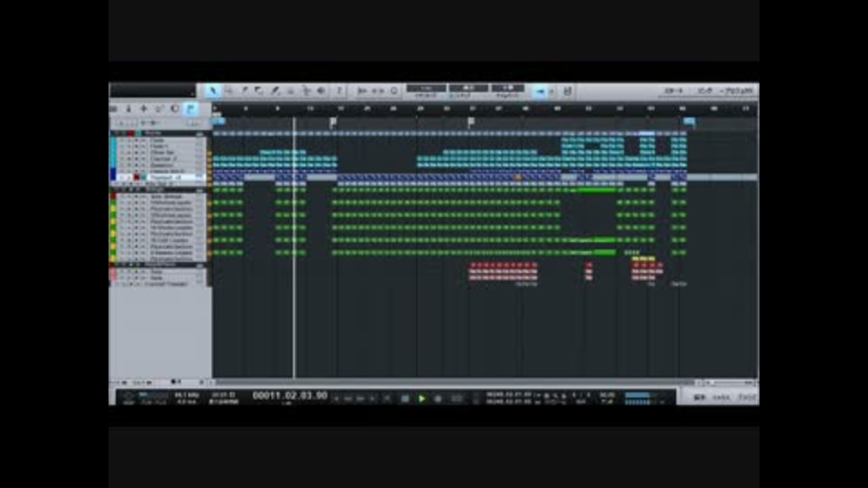Viewport: 868px width, 488px height.
Task: Select the highlighted white track in list
Action: tap(161, 177)
